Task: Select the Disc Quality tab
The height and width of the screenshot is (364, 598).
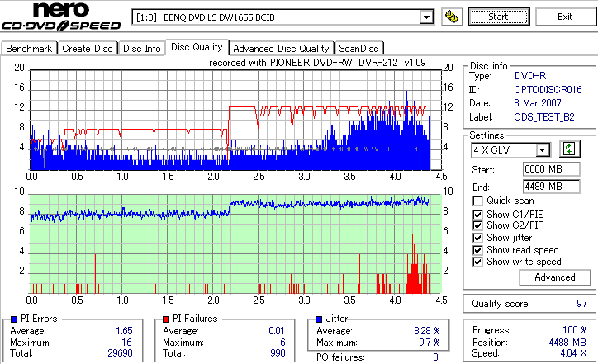Action: tap(197, 47)
